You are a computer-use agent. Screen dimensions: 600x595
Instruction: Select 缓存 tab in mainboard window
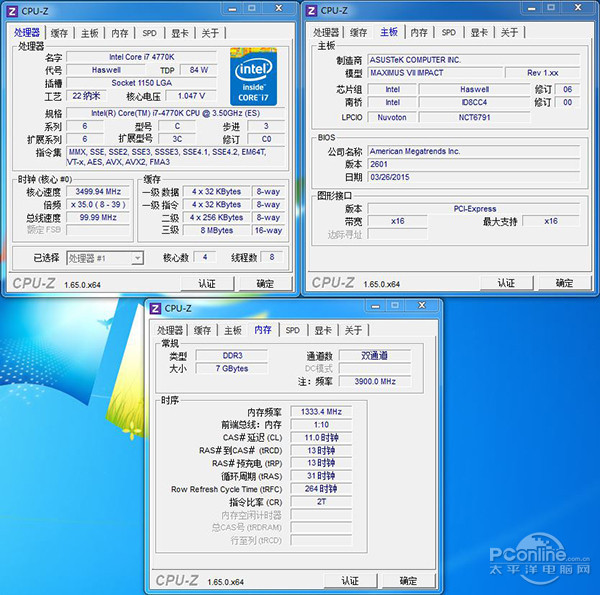coord(359,33)
